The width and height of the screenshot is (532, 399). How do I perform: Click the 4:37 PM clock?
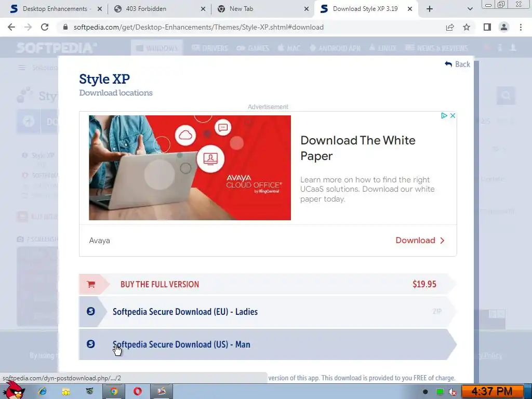coord(491,392)
